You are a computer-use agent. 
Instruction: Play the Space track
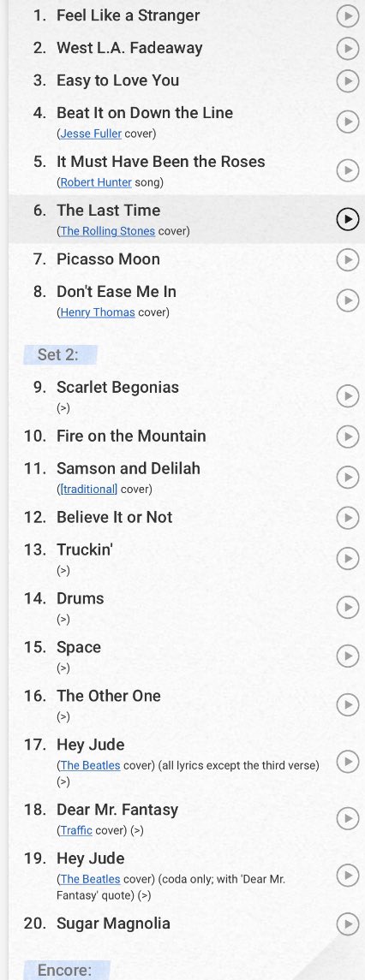click(347, 656)
